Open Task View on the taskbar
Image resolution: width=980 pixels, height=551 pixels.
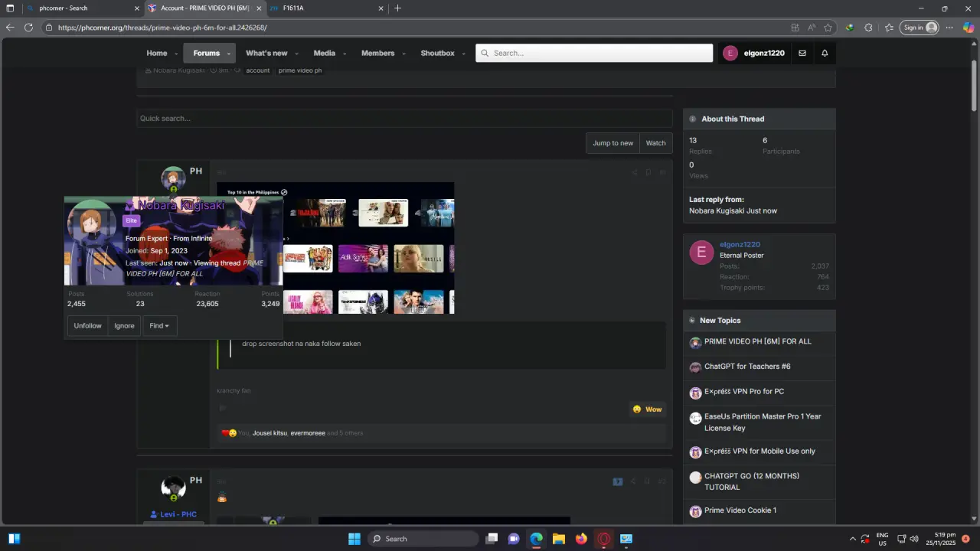492,539
